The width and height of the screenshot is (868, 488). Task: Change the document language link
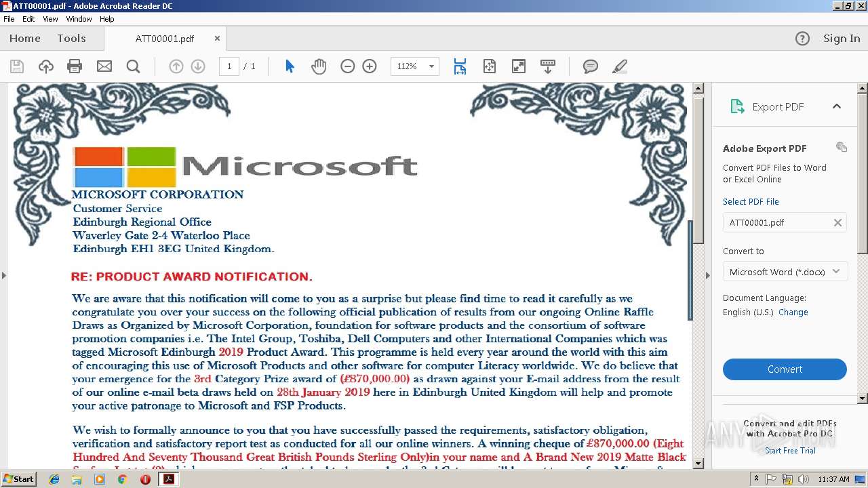coord(793,312)
